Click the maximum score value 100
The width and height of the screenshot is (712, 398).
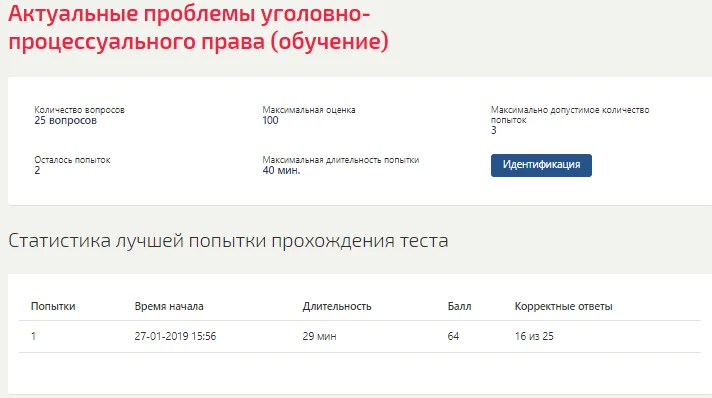270,120
